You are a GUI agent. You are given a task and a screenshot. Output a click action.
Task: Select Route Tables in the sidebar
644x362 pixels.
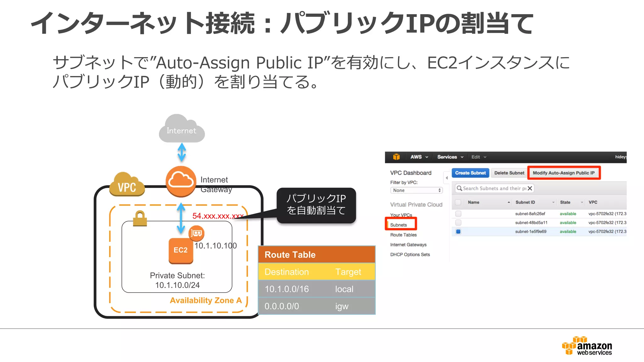coord(403,235)
